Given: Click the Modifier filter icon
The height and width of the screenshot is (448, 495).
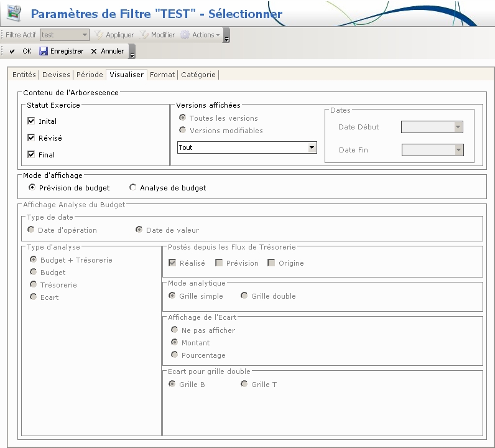Looking at the screenshot, I should (144, 35).
